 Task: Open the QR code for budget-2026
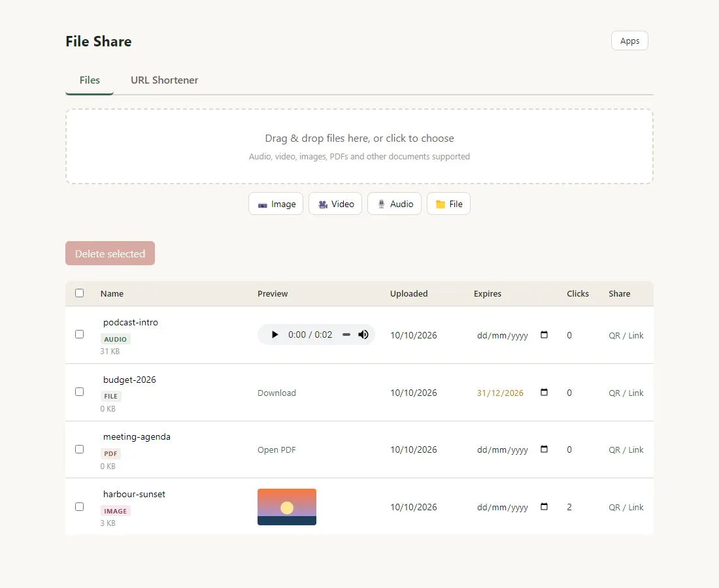pyautogui.click(x=614, y=393)
